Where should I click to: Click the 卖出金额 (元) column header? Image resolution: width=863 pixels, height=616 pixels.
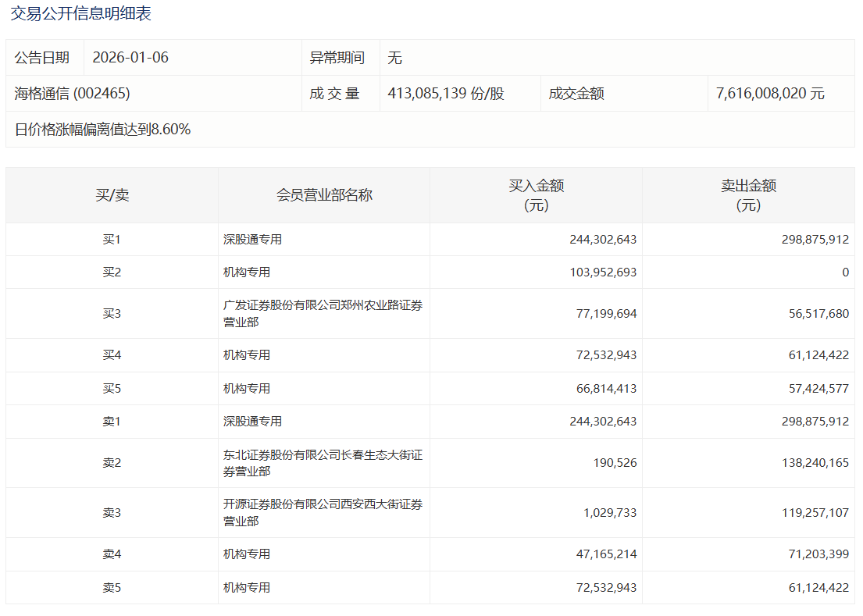[748, 195]
